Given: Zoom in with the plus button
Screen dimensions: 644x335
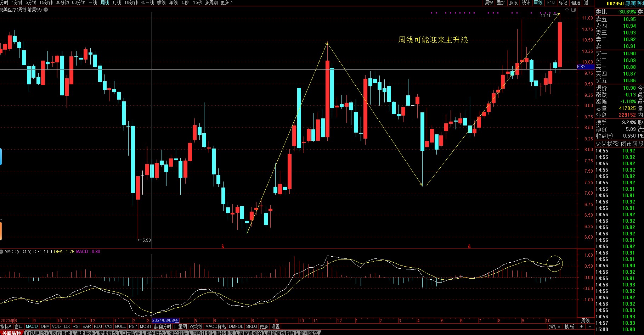Looking at the screenshot, I should click(581, 326).
